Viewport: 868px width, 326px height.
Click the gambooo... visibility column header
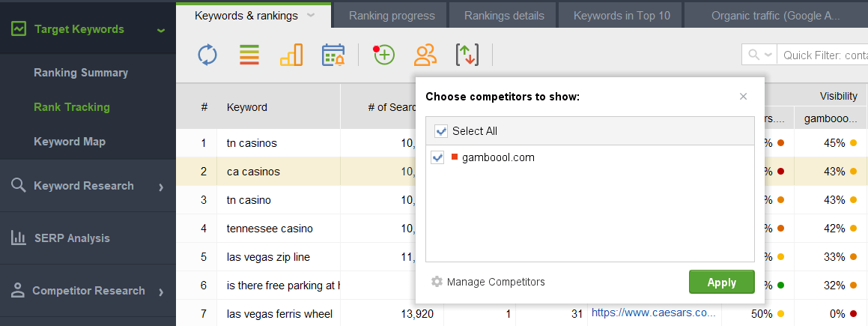click(x=831, y=118)
